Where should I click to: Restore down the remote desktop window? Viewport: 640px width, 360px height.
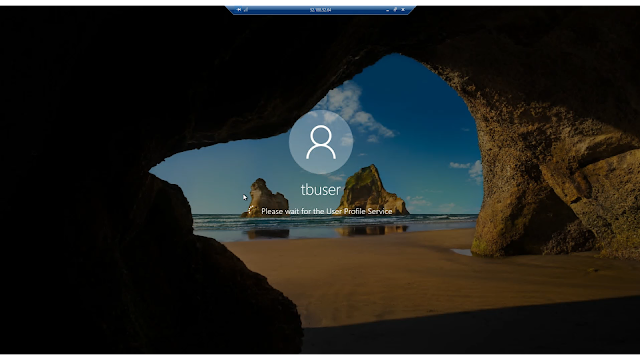tap(395, 10)
